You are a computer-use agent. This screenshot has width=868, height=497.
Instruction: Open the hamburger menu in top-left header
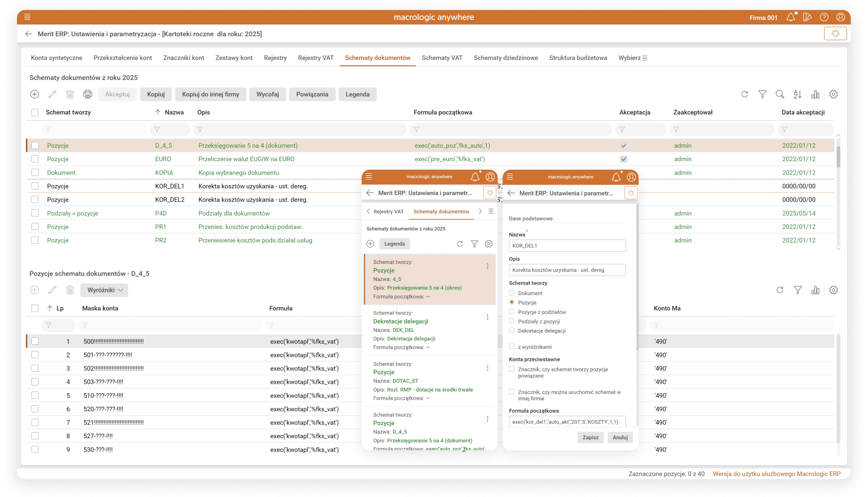tap(27, 17)
